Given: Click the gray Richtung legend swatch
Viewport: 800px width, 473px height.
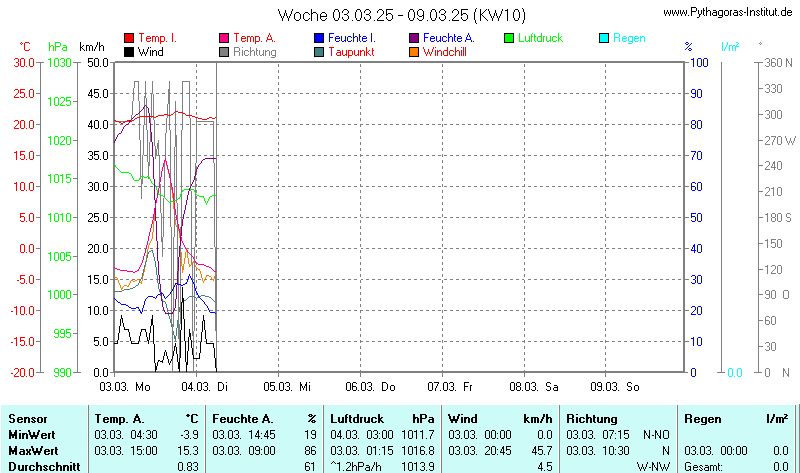Looking at the screenshot, I should [x=224, y=51].
